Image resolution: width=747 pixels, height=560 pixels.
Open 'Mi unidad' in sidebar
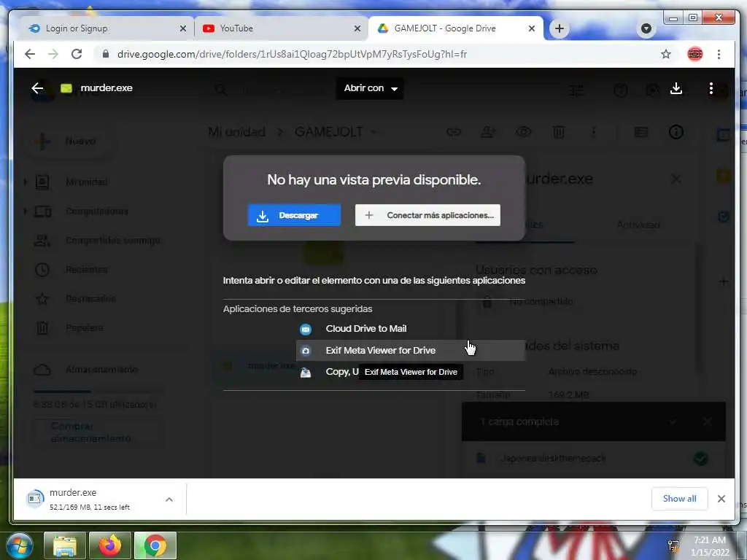click(x=87, y=182)
